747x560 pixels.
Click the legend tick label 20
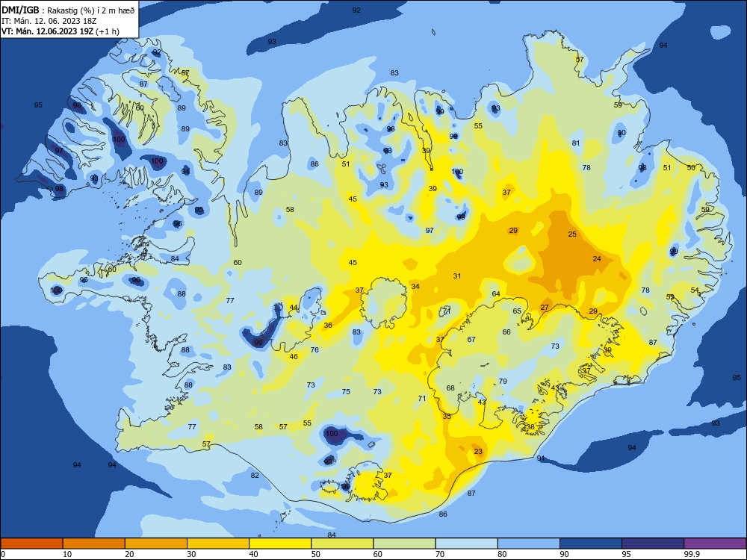(129, 554)
